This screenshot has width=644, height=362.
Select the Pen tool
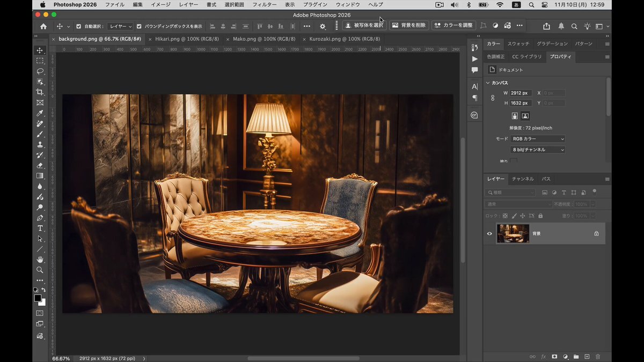[x=40, y=218]
